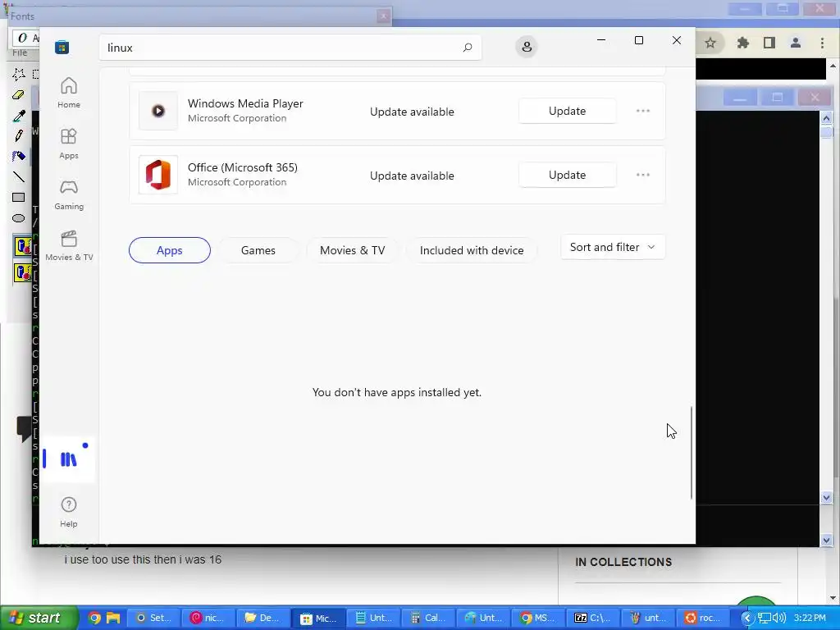Click the Chrome quick launch icon
Viewport: 840px width, 630px height.
click(94, 618)
